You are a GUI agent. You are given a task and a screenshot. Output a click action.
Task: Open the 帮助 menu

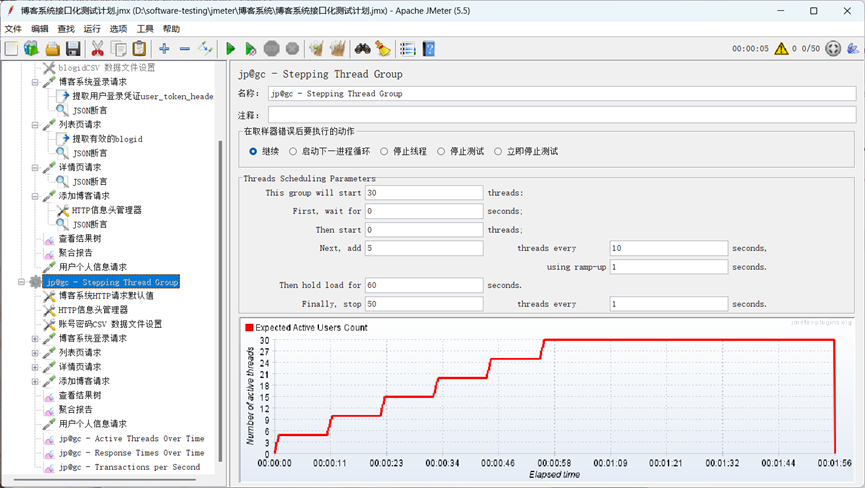[x=171, y=29]
